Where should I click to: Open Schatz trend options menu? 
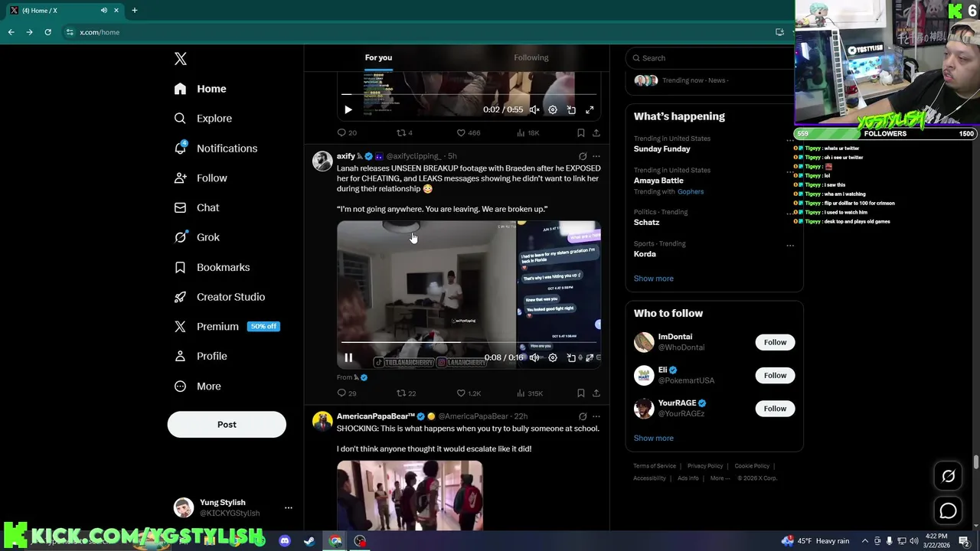790,214
